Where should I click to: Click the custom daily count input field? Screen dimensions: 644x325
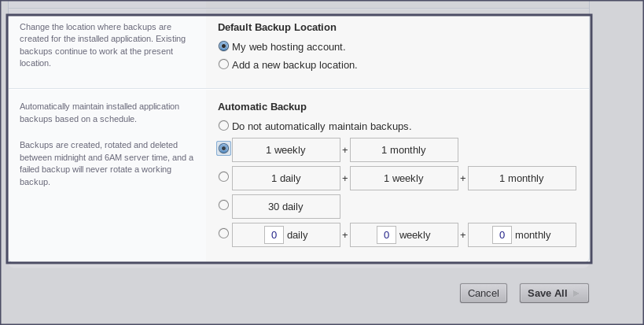tap(274, 235)
